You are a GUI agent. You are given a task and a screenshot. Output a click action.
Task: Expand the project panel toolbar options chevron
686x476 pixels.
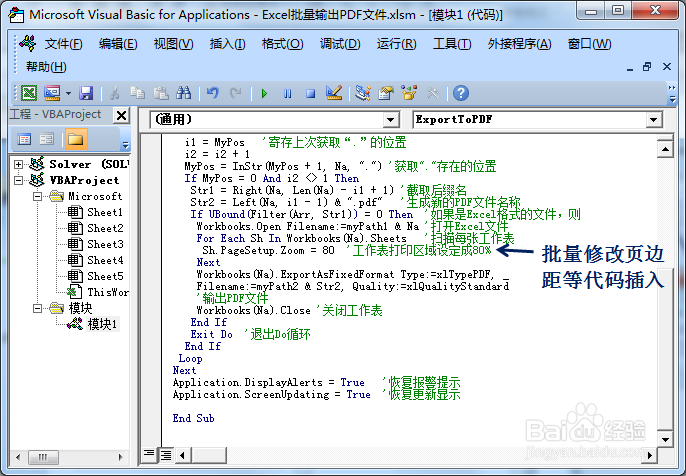(x=126, y=145)
